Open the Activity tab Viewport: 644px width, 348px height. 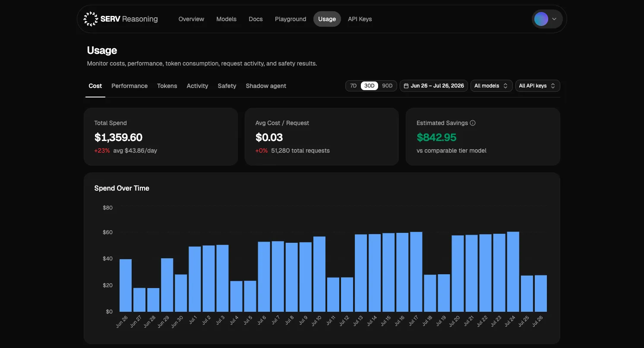pyautogui.click(x=197, y=86)
